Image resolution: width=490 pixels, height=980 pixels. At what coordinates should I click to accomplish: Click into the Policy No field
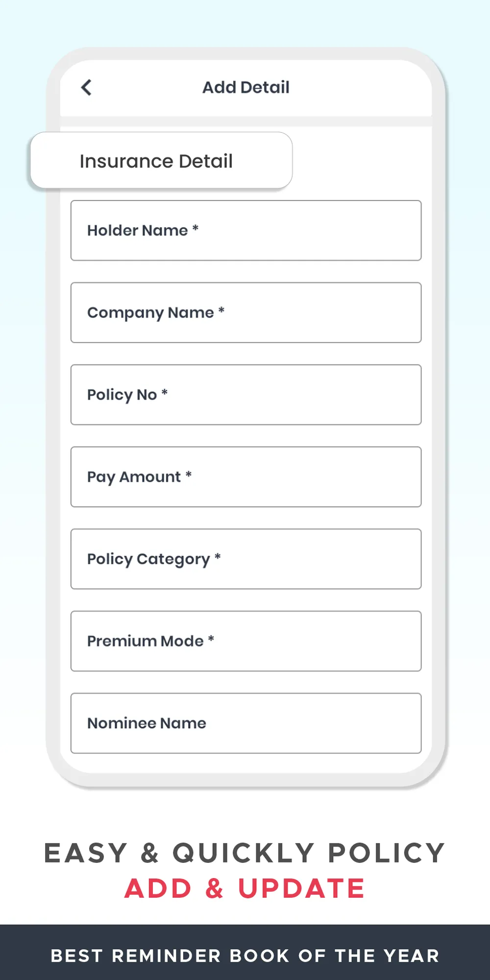[246, 394]
